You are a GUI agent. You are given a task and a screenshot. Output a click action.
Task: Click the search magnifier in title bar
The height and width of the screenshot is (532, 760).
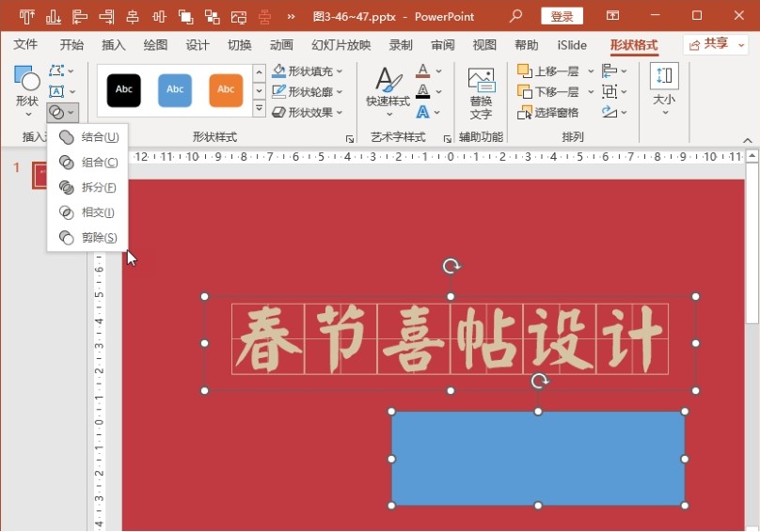tap(515, 16)
